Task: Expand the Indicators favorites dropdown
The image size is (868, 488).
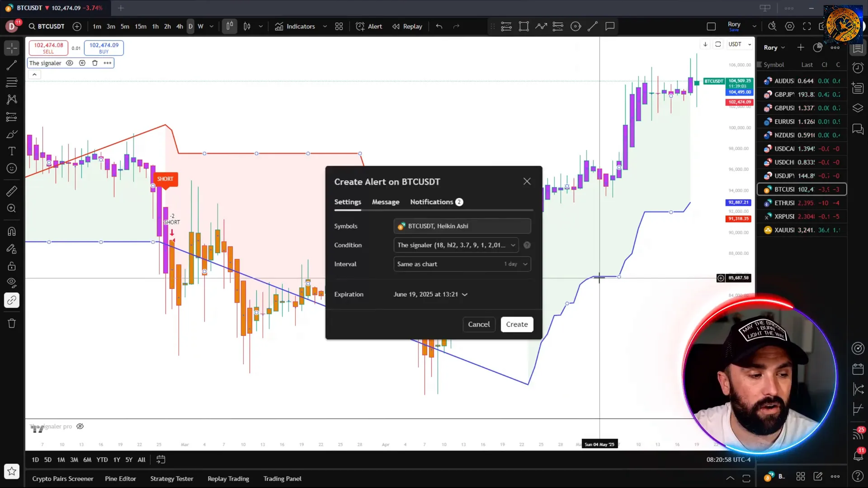Action: coord(325,26)
